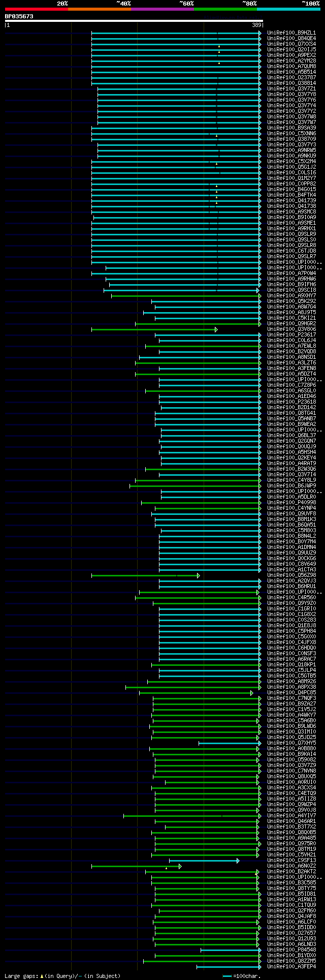The width and height of the screenshot is (325, 980).
Task: Open hit label UniRef100_P40998
Action: pyautogui.click(x=291, y=503)
